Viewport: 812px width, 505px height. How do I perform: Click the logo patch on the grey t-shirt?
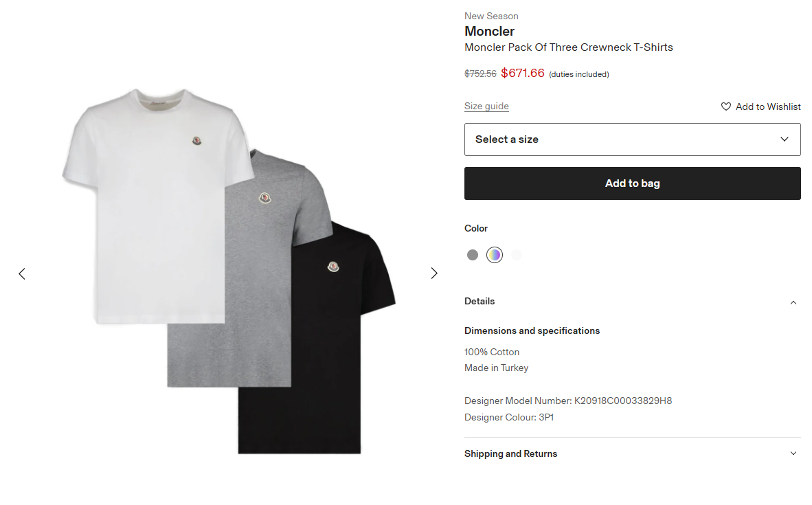[264, 199]
